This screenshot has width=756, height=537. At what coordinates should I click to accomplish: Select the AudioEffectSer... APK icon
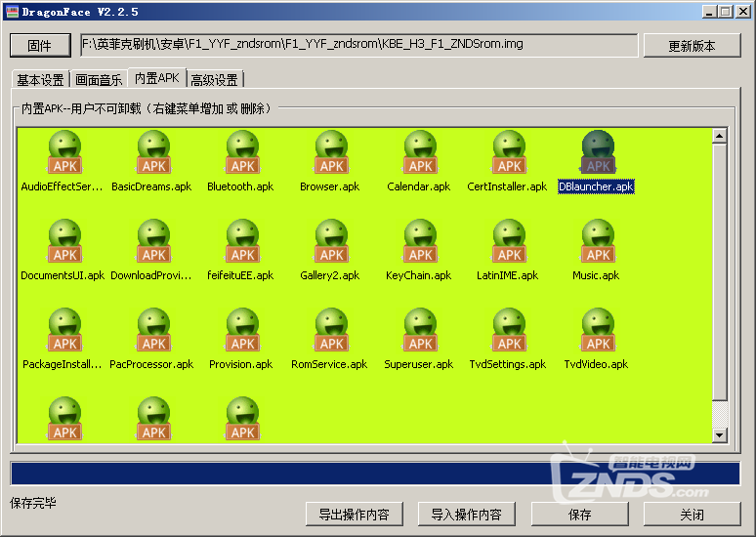point(65,152)
